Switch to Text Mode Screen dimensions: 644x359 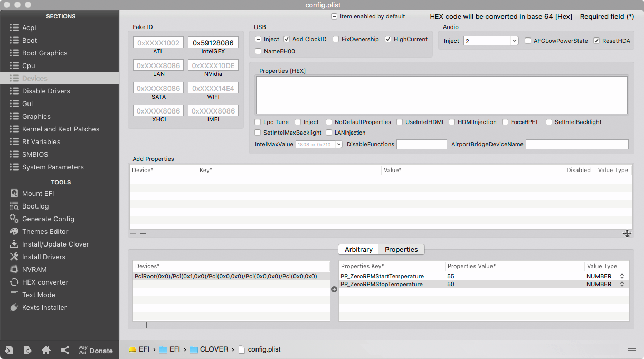[x=32, y=295]
